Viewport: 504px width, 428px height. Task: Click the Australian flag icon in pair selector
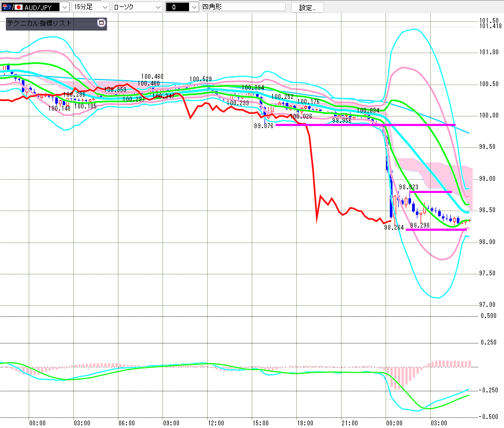6,7
